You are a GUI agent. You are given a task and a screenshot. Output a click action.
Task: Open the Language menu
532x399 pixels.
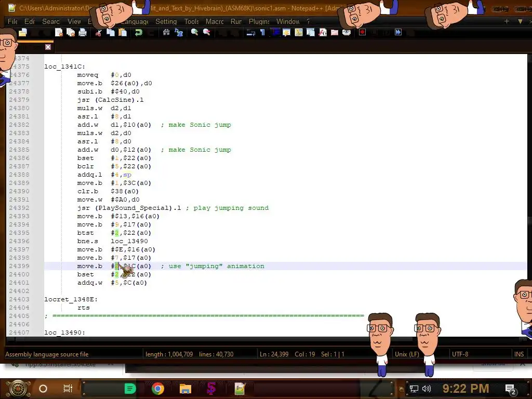tap(135, 21)
